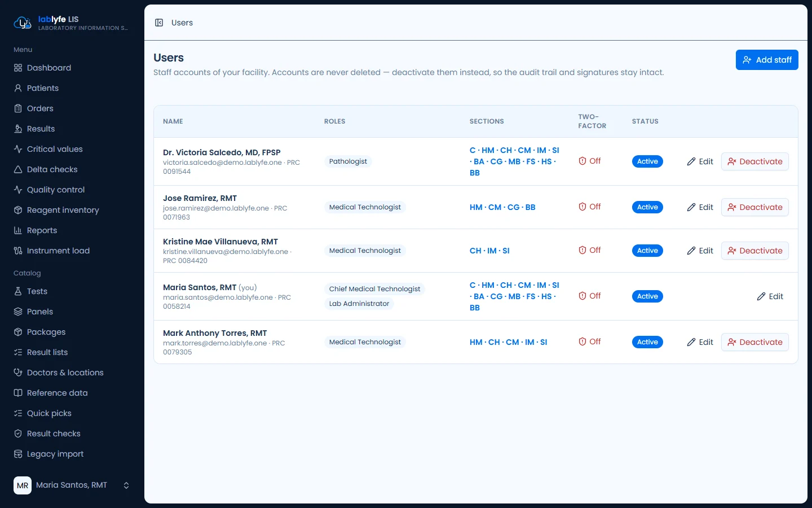Edit Jose Ramirez's account

700,207
